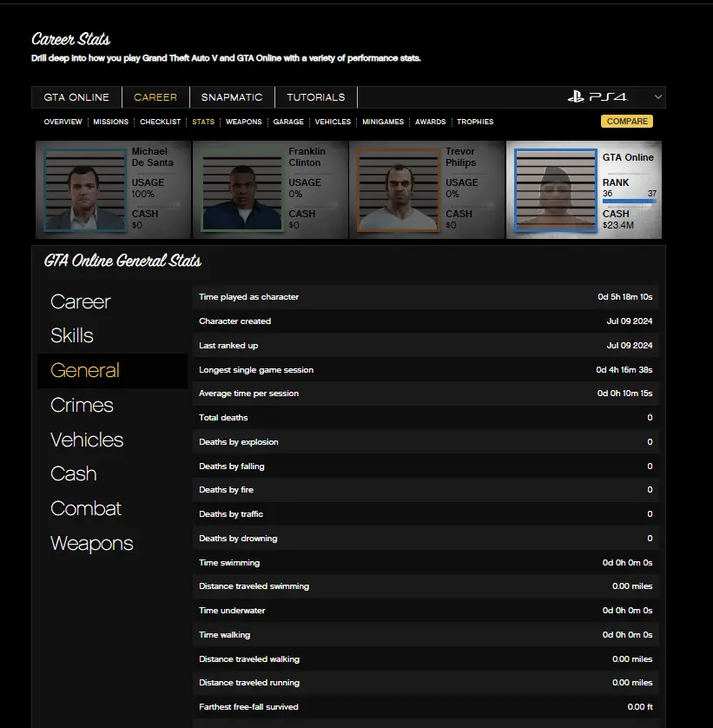Choose Trevor Philips character portrait
This screenshot has height=728, width=713.
pos(397,189)
